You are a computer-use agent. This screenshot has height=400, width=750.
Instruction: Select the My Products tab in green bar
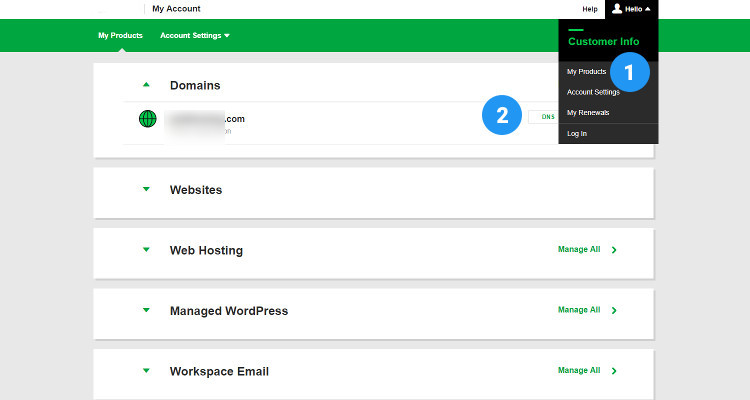pyautogui.click(x=120, y=35)
